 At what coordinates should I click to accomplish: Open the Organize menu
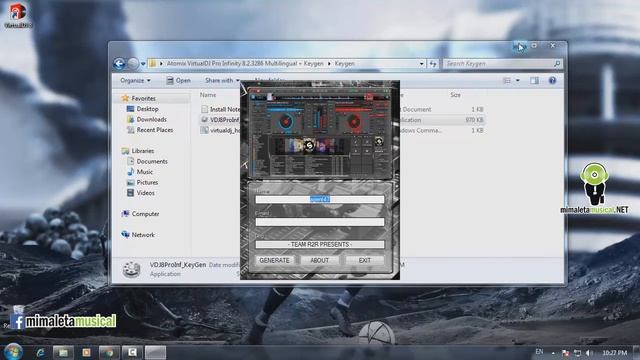pos(135,80)
